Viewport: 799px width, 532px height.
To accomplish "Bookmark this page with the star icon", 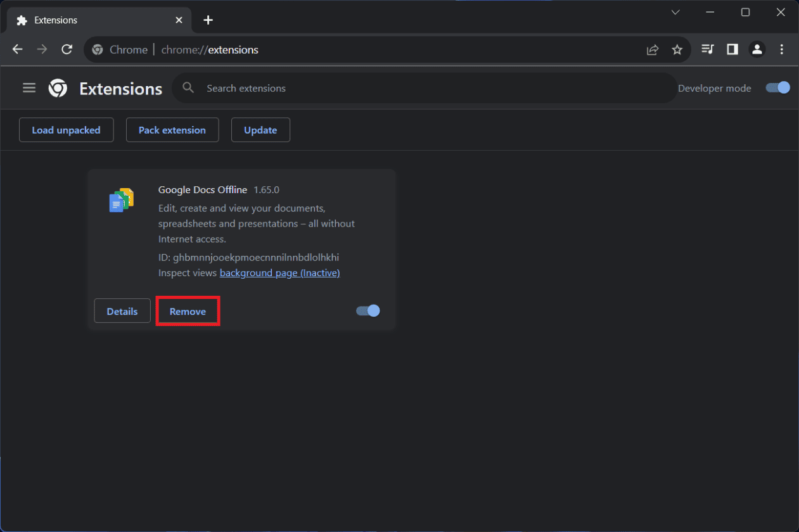I will [x=677, y=49].
